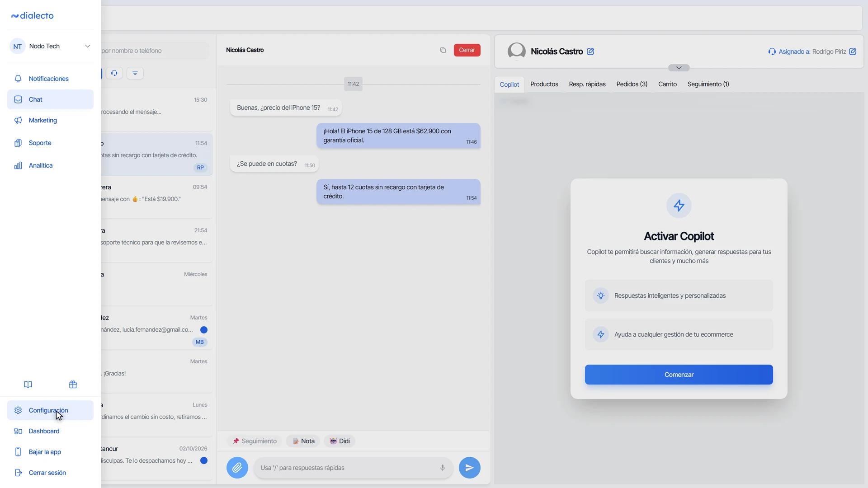Open conversation with 'Está $19.900.' preview
This screenshot has width=868, height=488.
coord(157,197)
